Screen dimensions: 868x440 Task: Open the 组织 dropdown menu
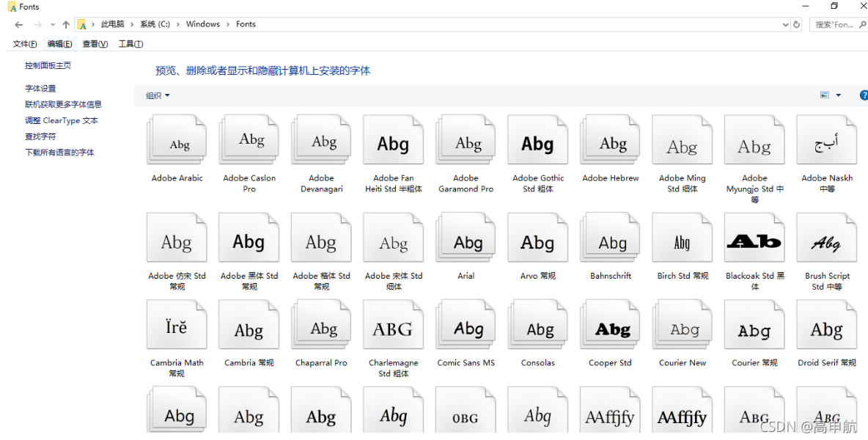click(x=158, y=95)
